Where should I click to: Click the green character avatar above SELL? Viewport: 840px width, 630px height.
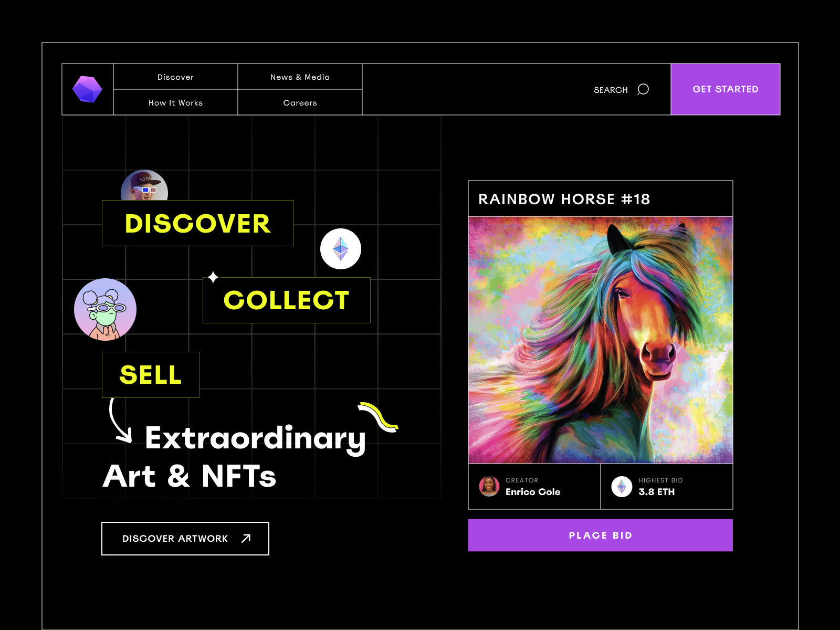[105, 310]
